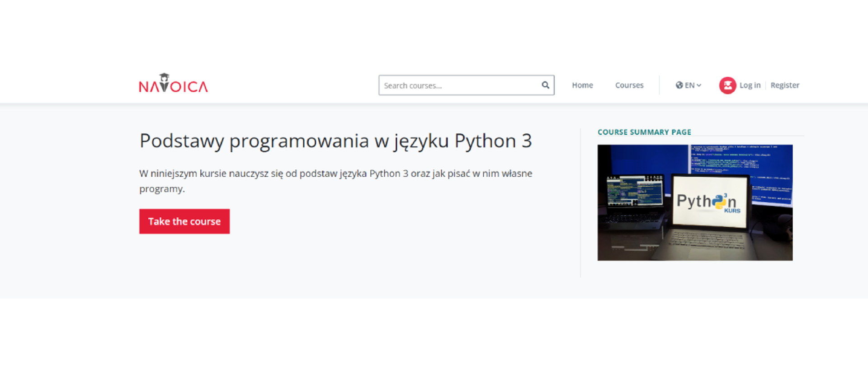Click the Podstawy programowania course title
The height and width of the screenshot is (366, 868).
[335, 141]
